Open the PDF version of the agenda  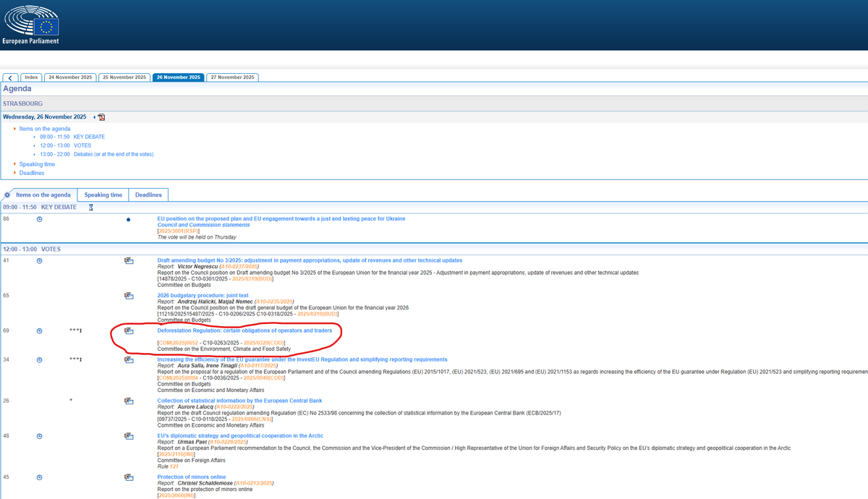coord(102,117)
